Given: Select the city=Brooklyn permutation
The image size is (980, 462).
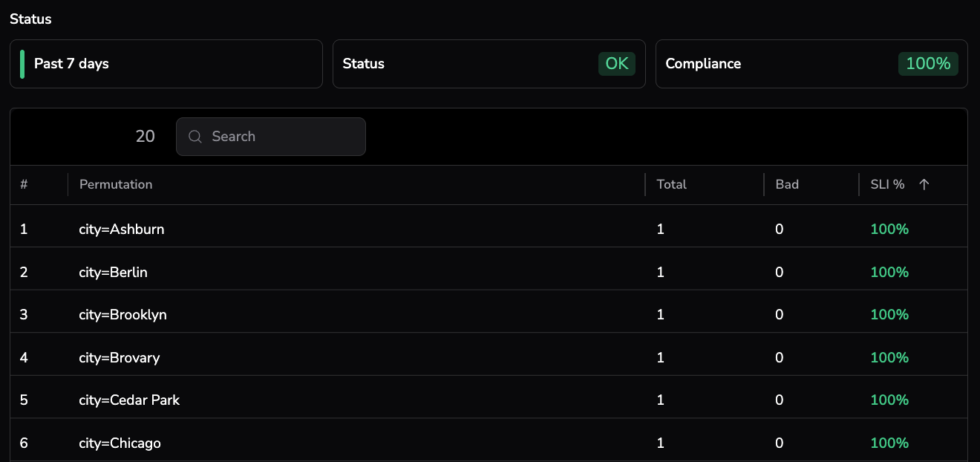Looking at the screenshot, I should coord(123,315).
